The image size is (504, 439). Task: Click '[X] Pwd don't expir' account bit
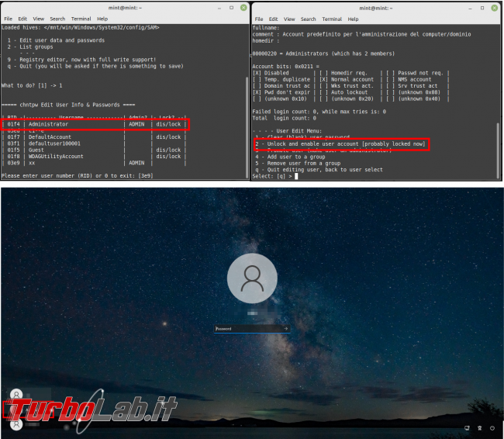(x=281, y=92)
